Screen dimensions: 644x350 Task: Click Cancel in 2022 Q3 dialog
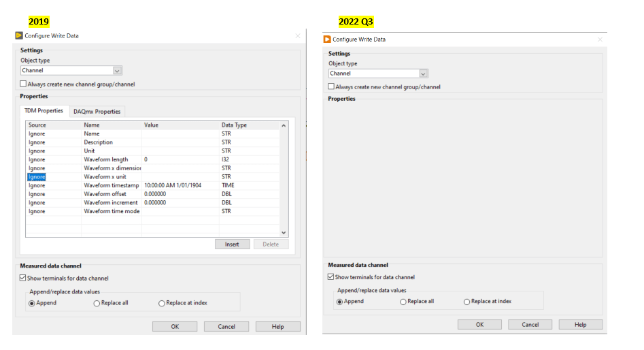(530, 325)
